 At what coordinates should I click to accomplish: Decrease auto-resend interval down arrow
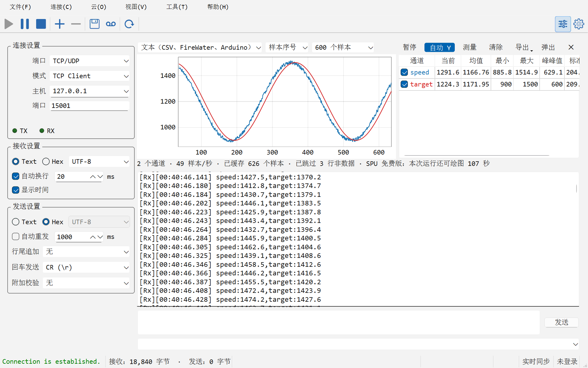click(x=100, y=237)
